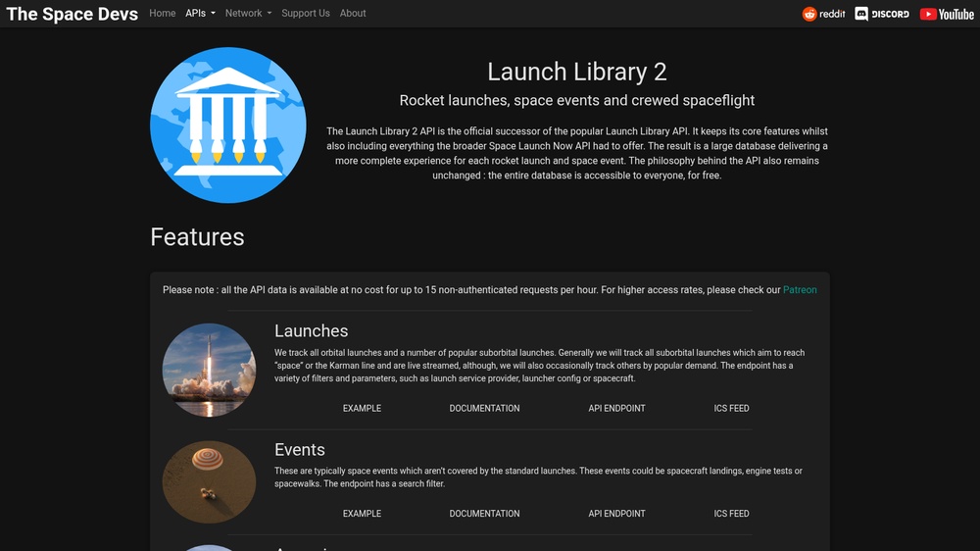Expand the Network dropdown menu
980x551 pixels.
[x=248, y=13]
